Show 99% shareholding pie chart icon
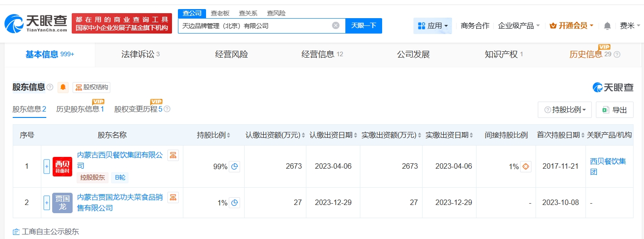This screenshot has width=644, height=239. click(234, 167)
